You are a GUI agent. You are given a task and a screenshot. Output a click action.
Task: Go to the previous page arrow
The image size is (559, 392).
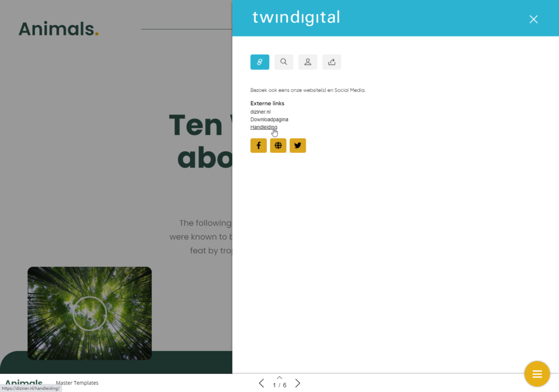tap(261, 383)
